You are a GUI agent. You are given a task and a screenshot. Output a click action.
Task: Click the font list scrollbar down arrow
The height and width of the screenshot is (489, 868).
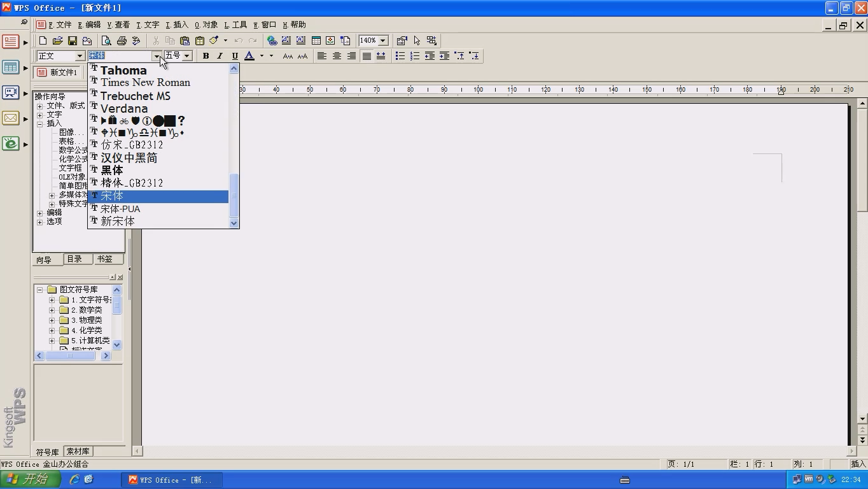pos(234,223)
